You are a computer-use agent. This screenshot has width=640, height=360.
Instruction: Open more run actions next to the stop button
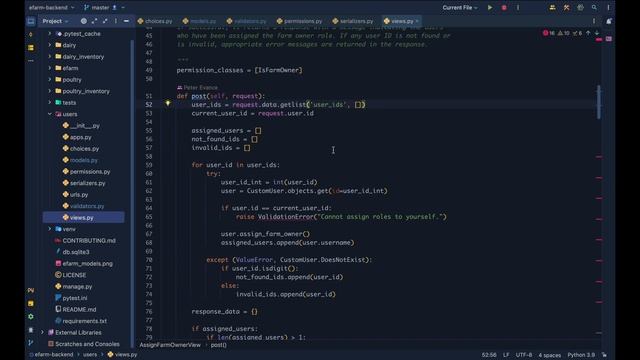coord(518,8)
